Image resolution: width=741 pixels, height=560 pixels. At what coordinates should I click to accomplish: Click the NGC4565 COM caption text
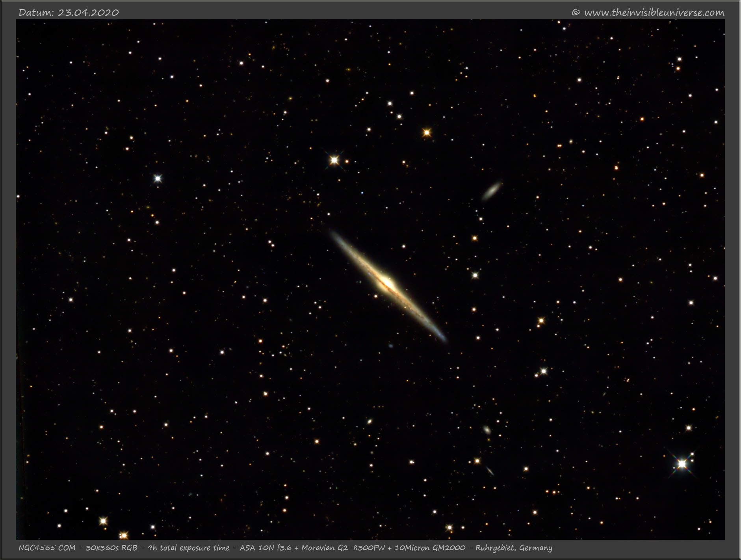coord(47,548)
